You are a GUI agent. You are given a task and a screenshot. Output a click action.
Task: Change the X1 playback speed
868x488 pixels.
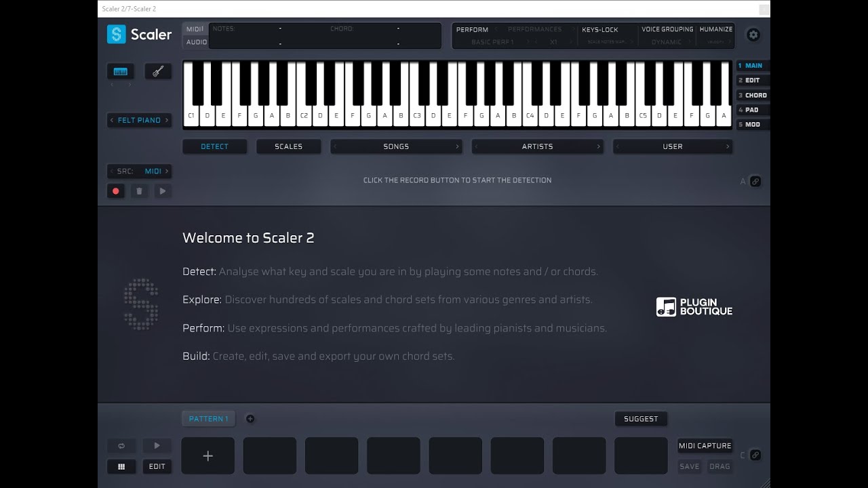(553, 42)
